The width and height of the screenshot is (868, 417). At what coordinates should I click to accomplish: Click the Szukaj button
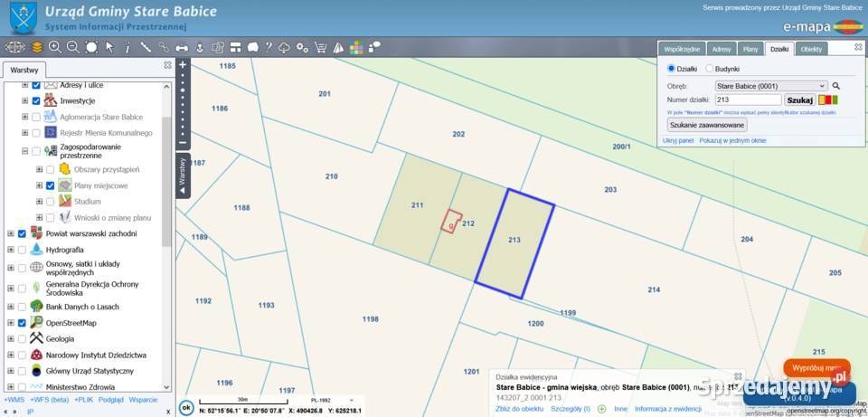pyautogui.click(x=800, y=100)
